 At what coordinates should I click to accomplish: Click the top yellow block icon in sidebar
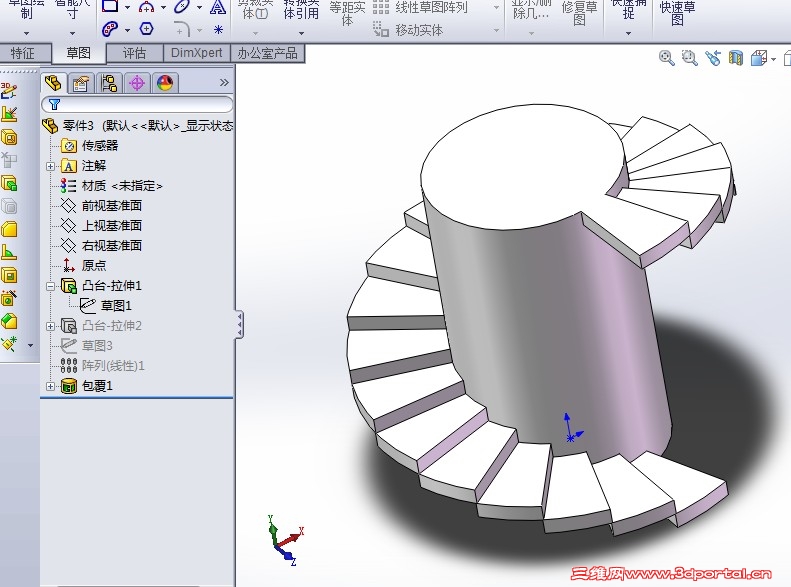(x=9, y=229)
